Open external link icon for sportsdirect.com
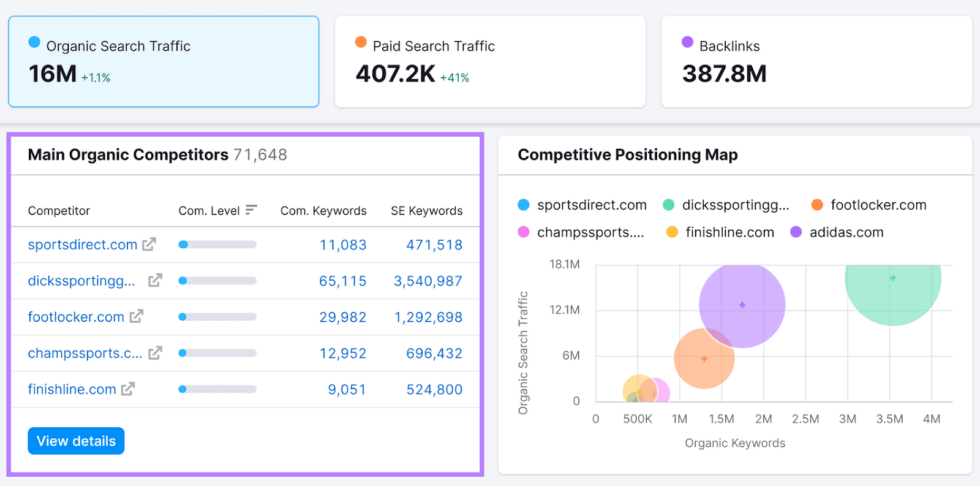The image size is (980, 486). point(149,244)
